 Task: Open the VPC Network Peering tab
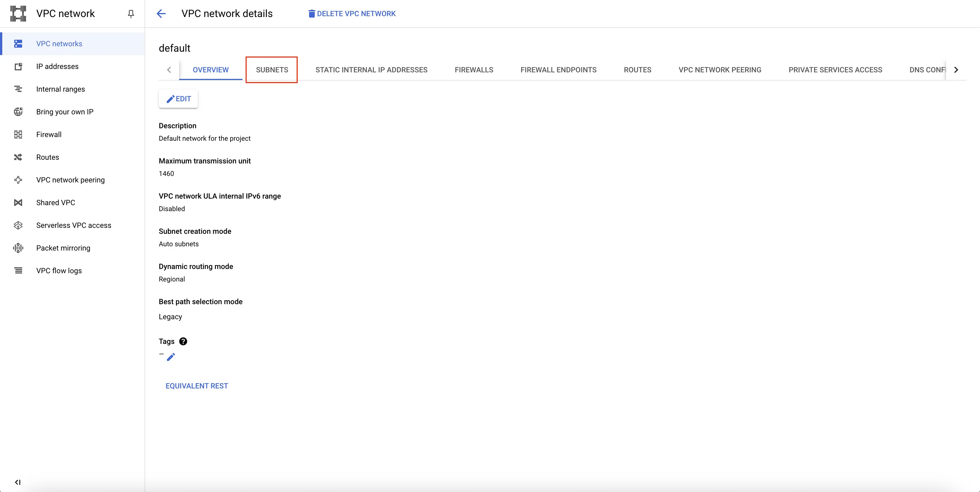(720, 70)
